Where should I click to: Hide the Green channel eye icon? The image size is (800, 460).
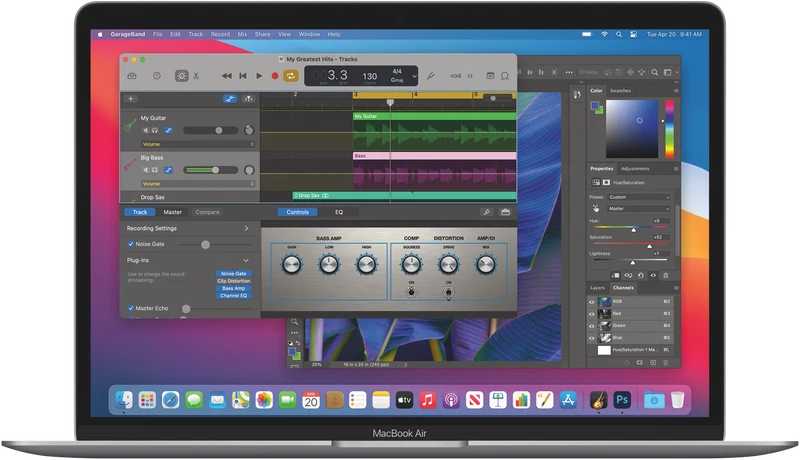click(x=592, y=326)
